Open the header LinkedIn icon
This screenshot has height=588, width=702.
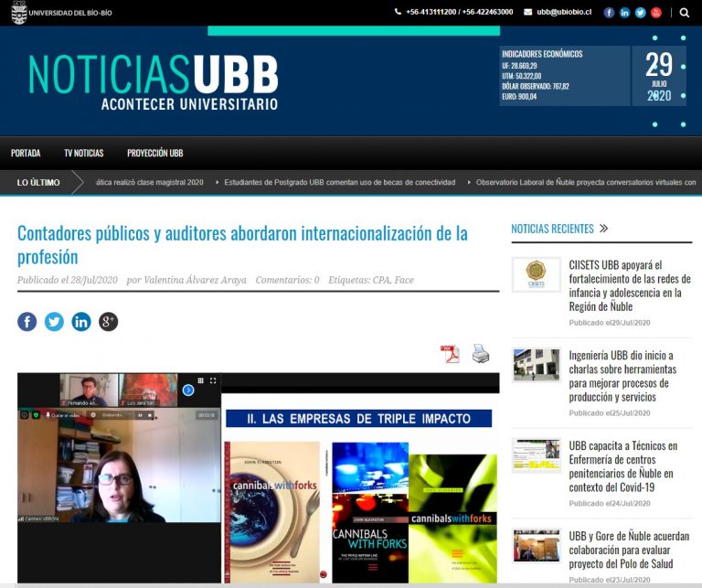click(624, 13)
